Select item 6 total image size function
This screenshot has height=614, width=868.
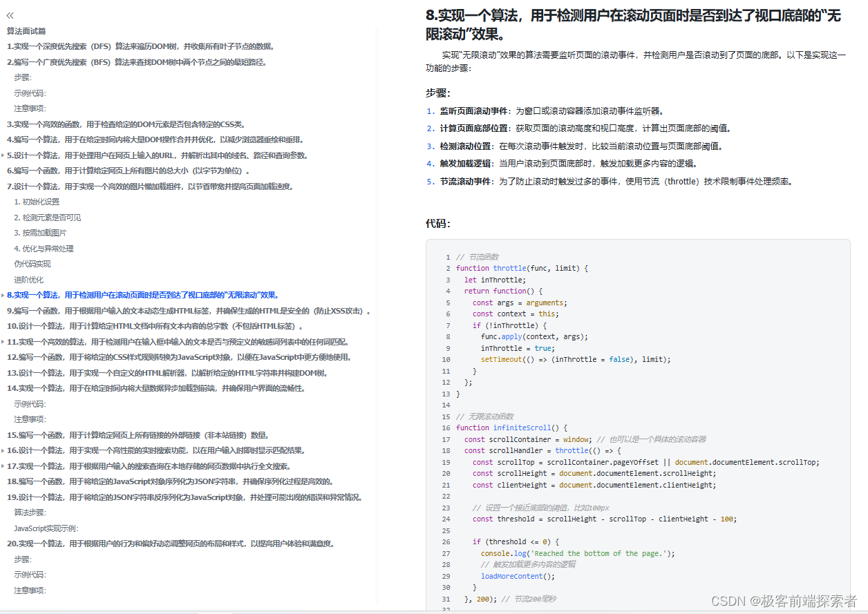pyautogui.click(x=130, y=171)
